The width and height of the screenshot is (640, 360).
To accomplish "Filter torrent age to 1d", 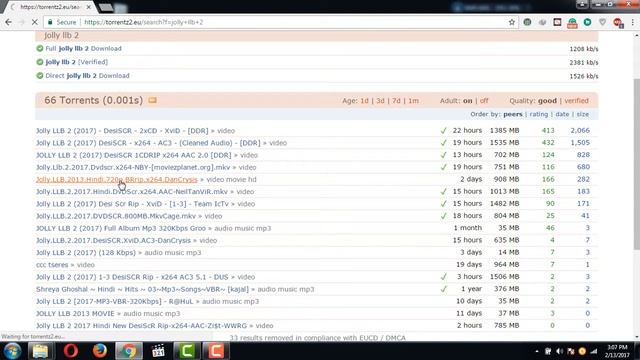I will (364, 101).
